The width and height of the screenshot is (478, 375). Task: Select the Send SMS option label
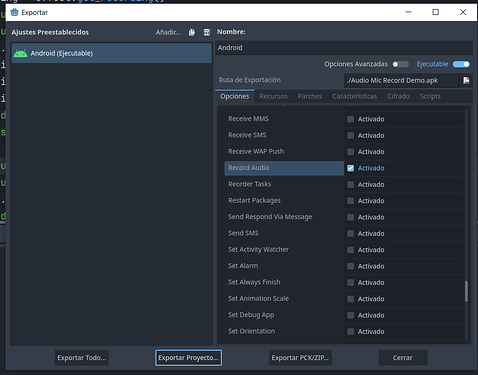pos(243,233)
